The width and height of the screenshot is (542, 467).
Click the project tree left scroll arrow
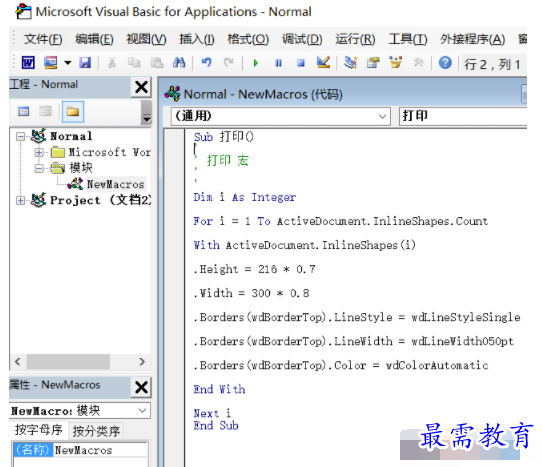[x=18, y=362]
